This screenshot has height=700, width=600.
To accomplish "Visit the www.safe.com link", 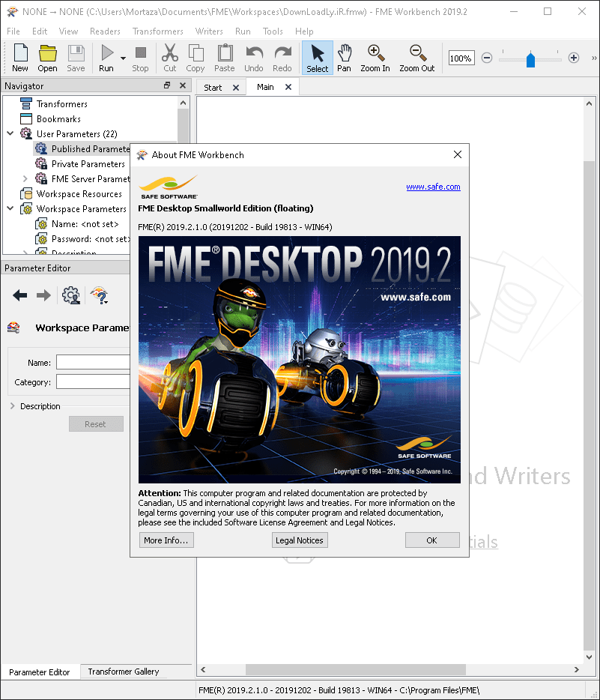I will click(433, 187).
